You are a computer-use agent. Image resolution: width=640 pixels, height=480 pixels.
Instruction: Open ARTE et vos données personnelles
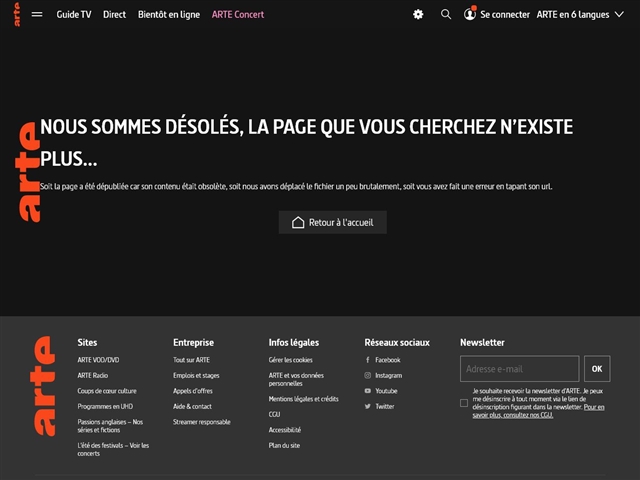click(x=296, y=380)
